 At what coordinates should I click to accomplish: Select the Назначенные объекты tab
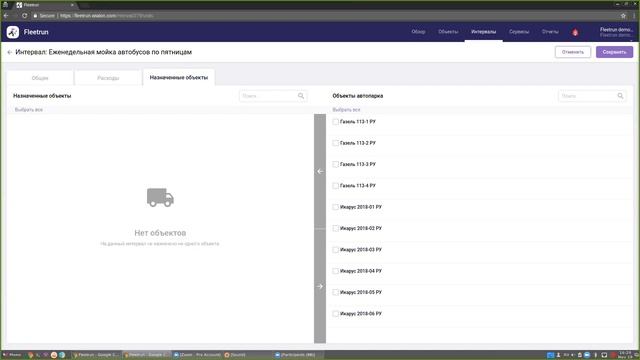tap(179, 77)
